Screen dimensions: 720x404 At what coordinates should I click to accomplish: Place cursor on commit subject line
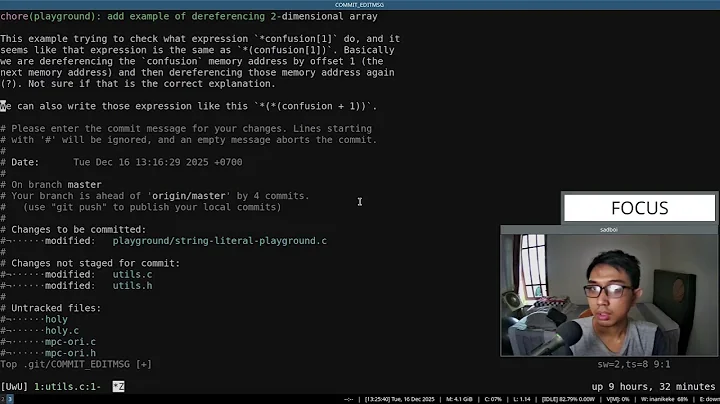click(x=189, y=17)
